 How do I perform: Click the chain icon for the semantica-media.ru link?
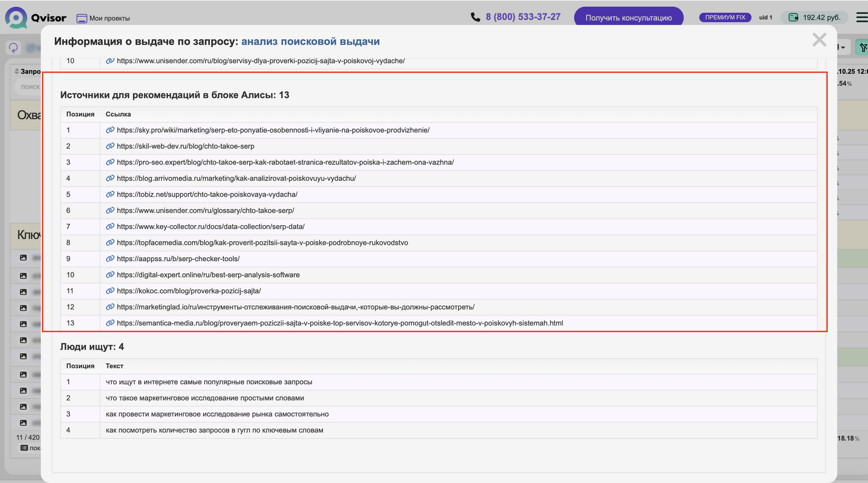click(x=110, y=323)
